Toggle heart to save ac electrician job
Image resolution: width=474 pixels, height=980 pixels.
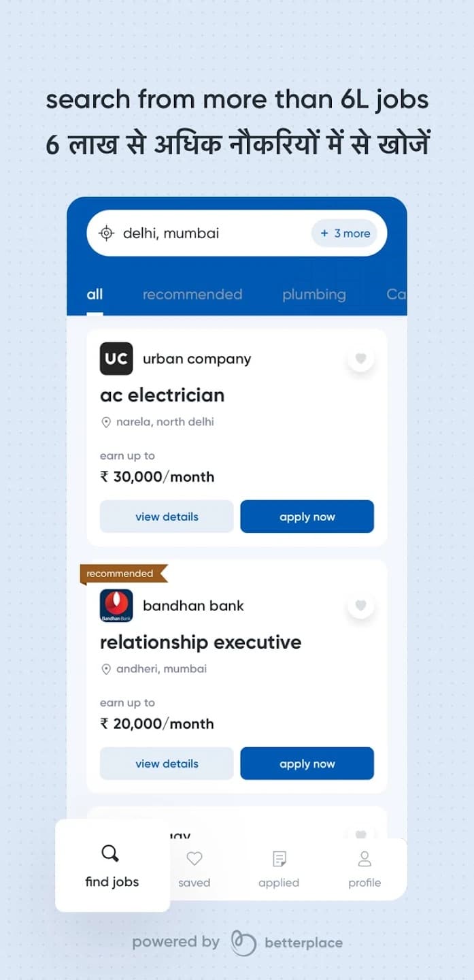pyautogui.click(x=361, y=358)
